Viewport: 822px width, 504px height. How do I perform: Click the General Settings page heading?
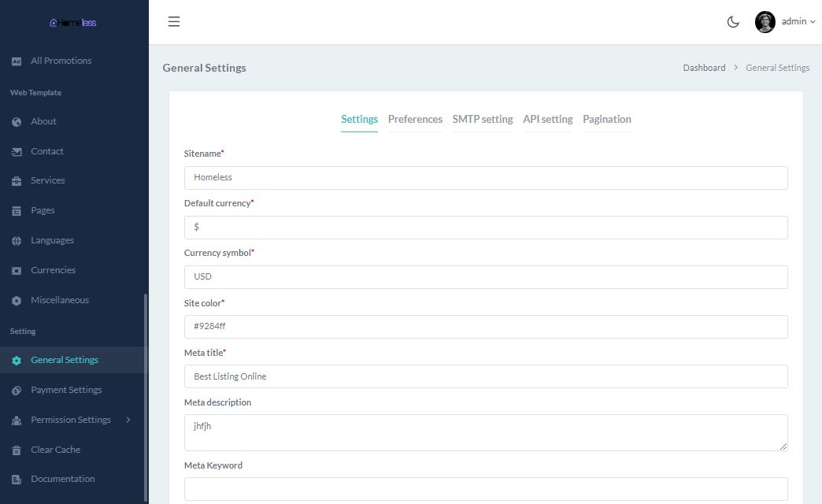click(x=204, y=68)
